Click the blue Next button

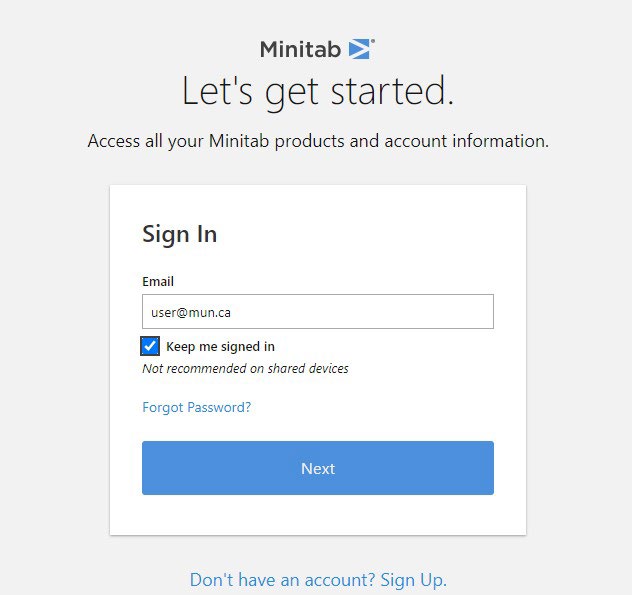tap(318, 468)
